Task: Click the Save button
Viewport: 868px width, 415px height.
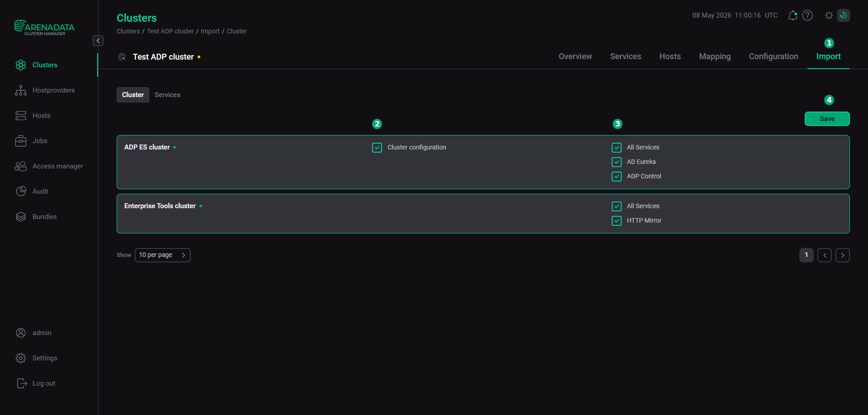Action: coord(827,119)
